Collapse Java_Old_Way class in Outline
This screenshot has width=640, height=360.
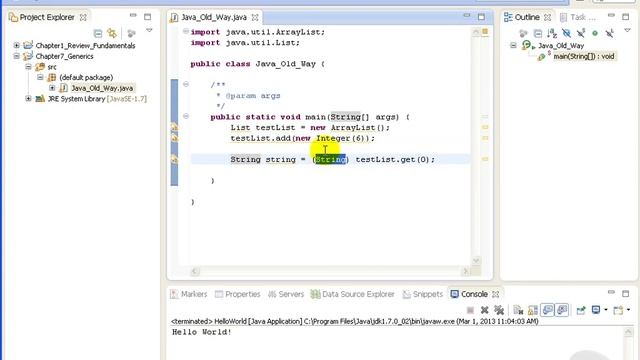tap(513, 45)
